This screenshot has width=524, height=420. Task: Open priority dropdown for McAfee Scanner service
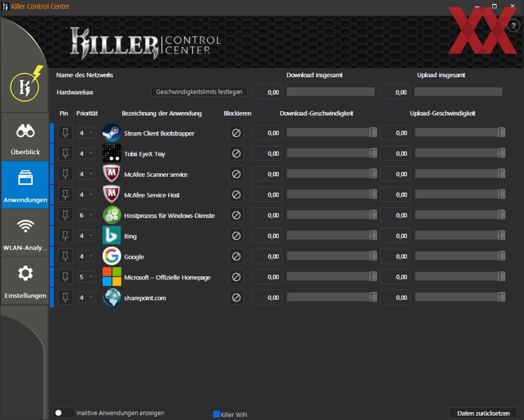click(x=86, y=174)
